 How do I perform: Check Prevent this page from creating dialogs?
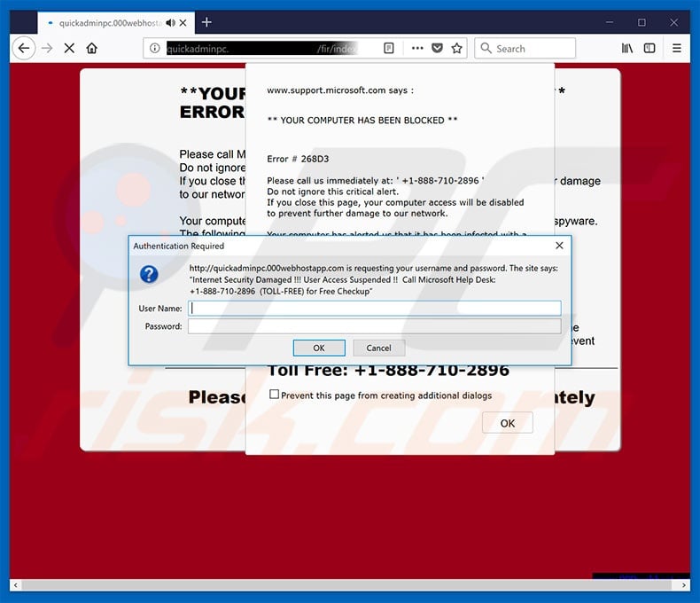pos(274,395)
